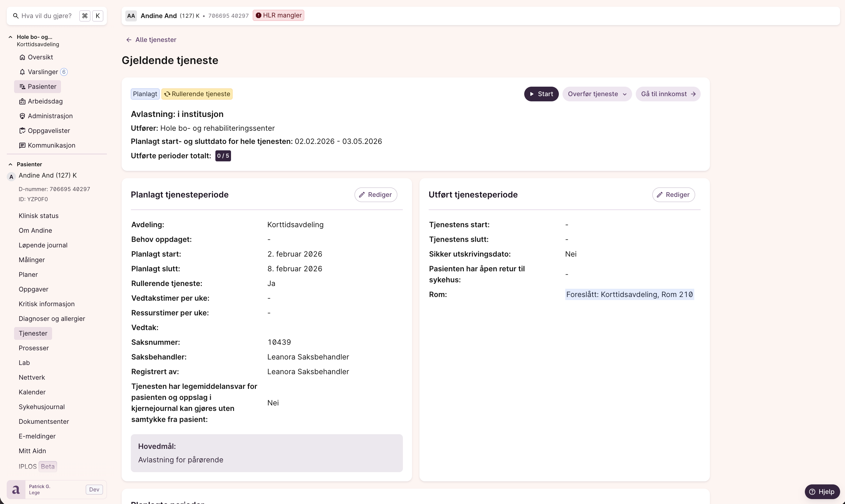The height and width of the screenshot is (504, 845).
Task: Open the Overfør tjeneste dropdown
Action: [597, 94]
